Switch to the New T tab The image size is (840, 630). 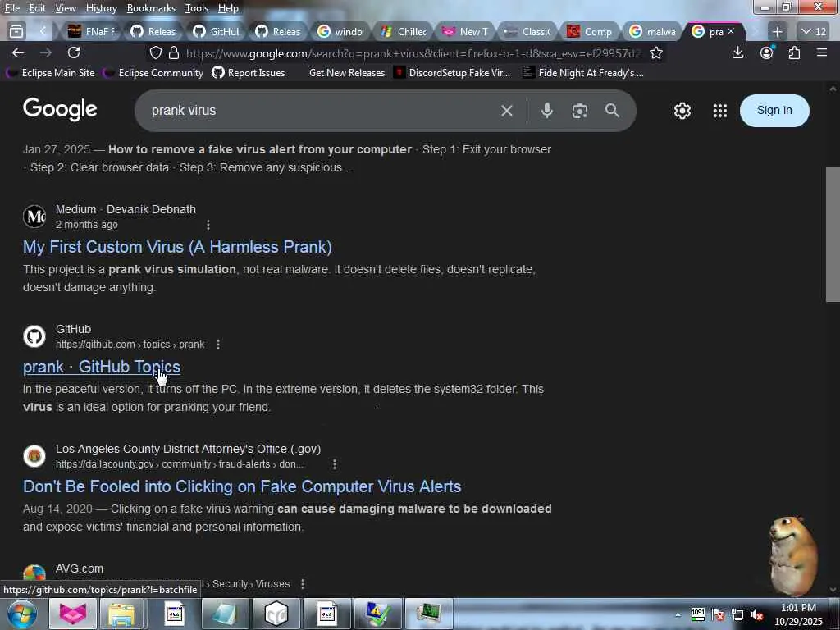466,32
